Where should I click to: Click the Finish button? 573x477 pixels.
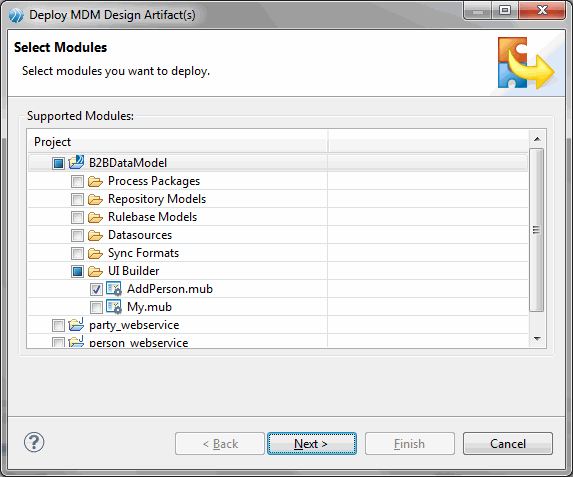click(410, 444)
